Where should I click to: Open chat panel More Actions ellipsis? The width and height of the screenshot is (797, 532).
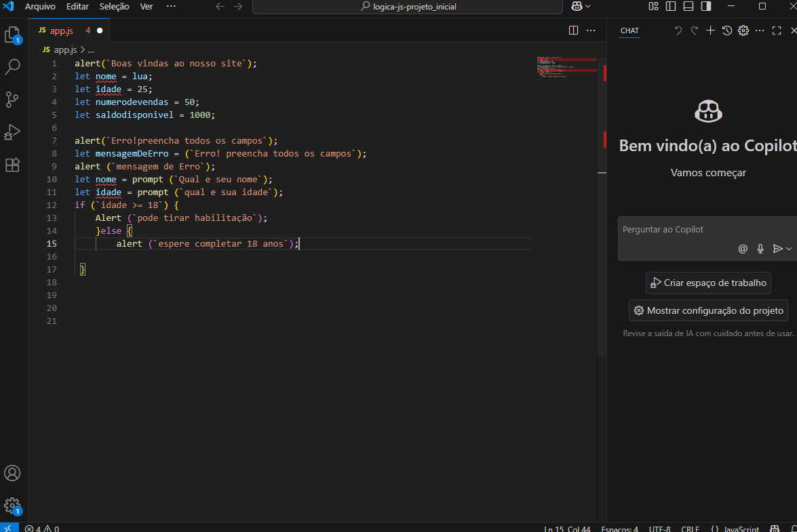coord(760,30)
